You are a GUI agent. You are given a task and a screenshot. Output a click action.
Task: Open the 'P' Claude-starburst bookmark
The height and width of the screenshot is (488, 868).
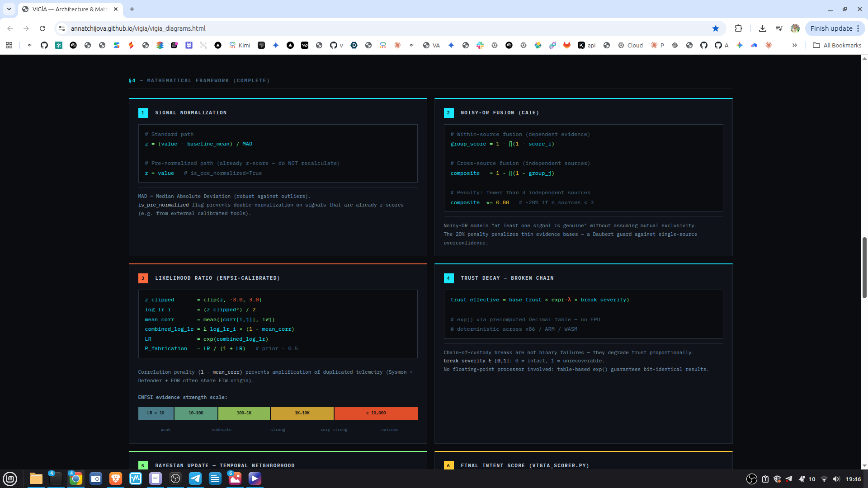[657, 45]
